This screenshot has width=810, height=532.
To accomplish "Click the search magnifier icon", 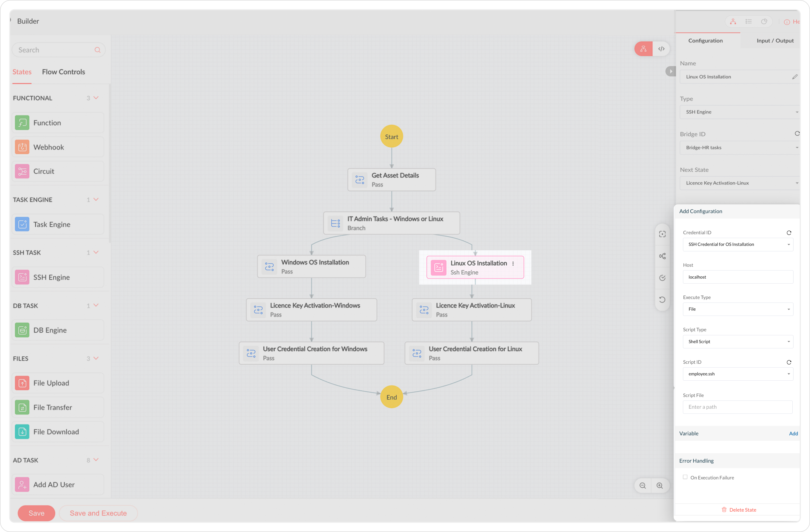I will coord(98,50).
